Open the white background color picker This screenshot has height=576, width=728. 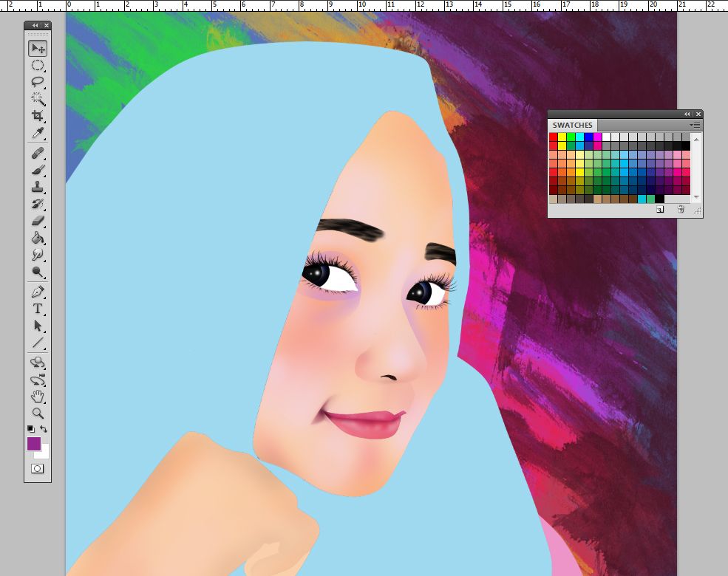[44, 453]
